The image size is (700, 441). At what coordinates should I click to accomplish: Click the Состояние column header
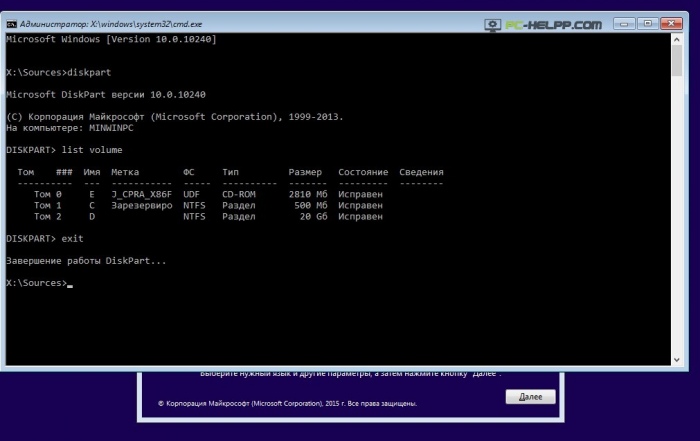(361, 173)
